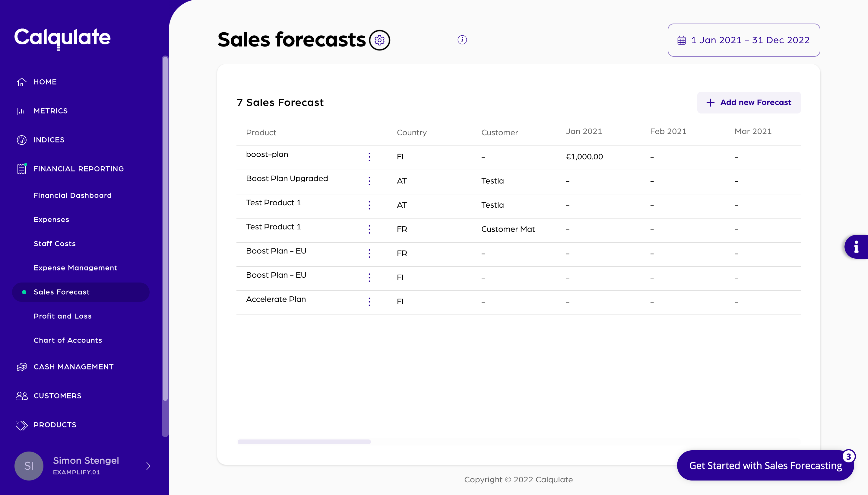Expand Simon Stengel account chevron
868x495 pixels.
pos(148,466)
